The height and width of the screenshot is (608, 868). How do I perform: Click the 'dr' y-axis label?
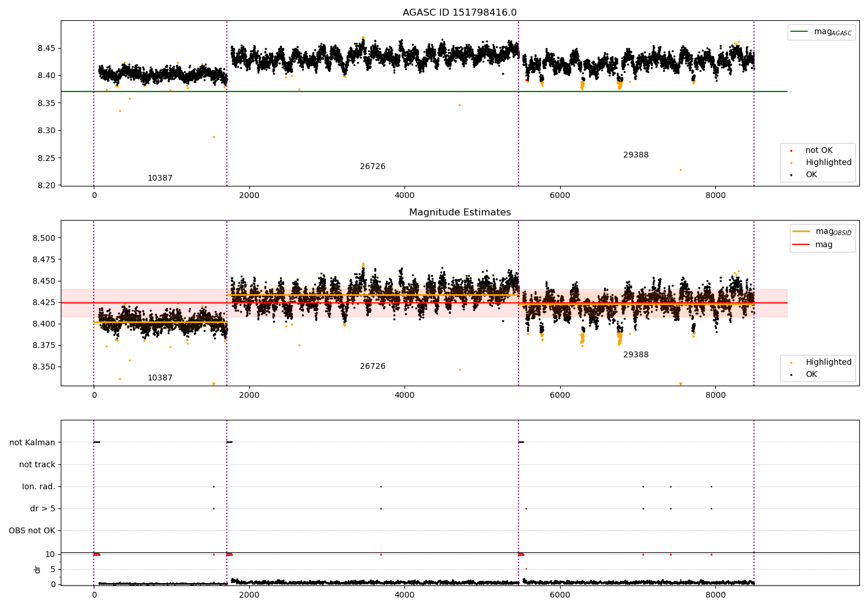(x=38, y=570)
